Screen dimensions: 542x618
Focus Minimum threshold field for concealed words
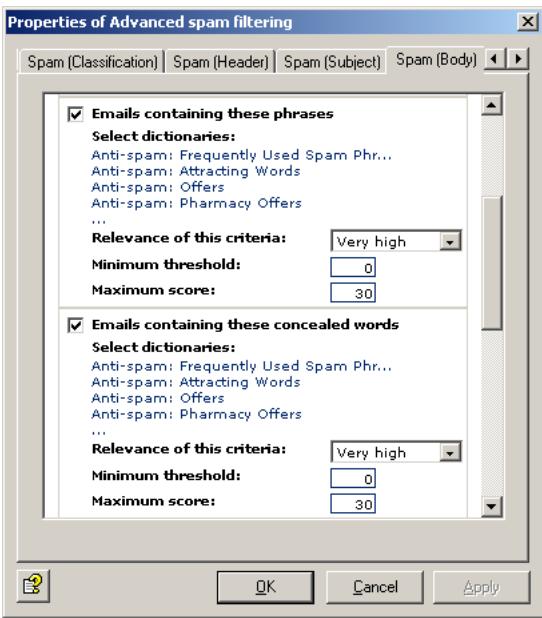coord(353,478)
